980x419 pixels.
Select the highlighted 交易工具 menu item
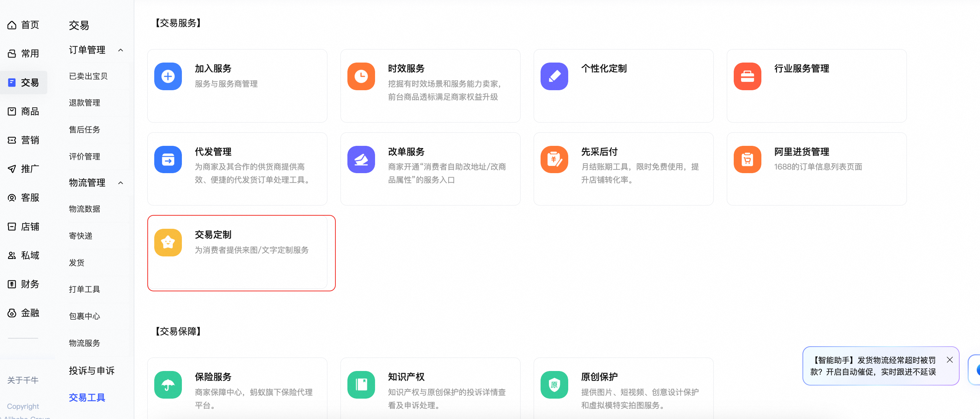click(x=87, y=398)
